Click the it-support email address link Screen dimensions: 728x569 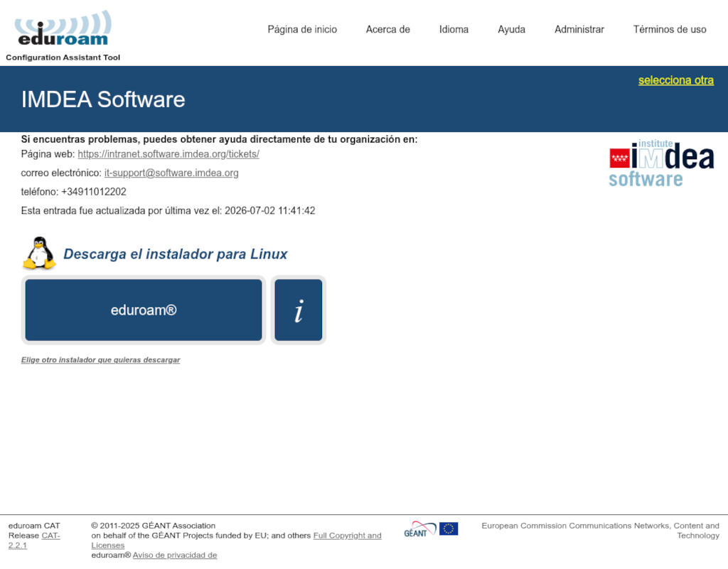tap(171, 173)
